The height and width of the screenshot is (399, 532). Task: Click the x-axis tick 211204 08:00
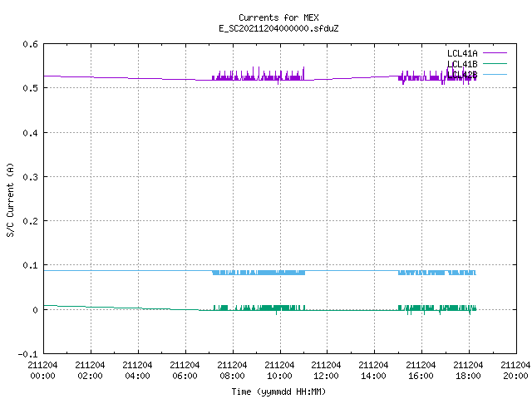(x=232, y=371)
